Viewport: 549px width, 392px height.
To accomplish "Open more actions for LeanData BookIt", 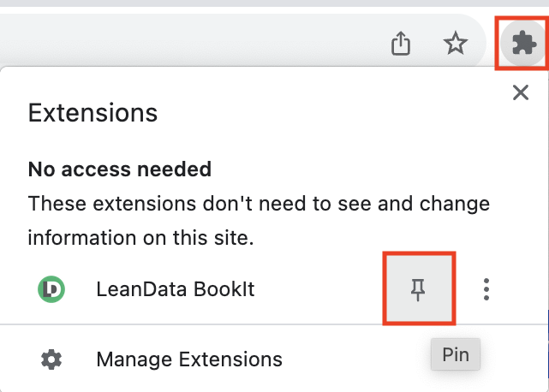I will [486, 289].
